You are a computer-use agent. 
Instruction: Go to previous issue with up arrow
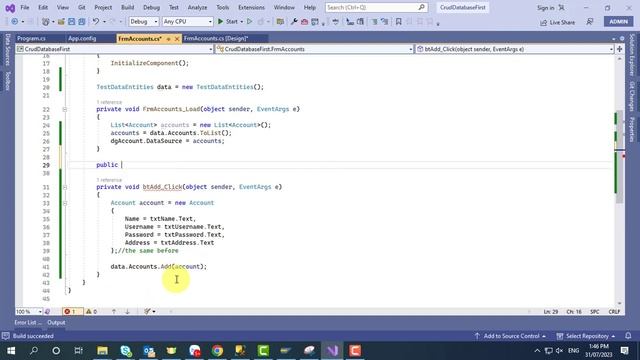point(114,311)
